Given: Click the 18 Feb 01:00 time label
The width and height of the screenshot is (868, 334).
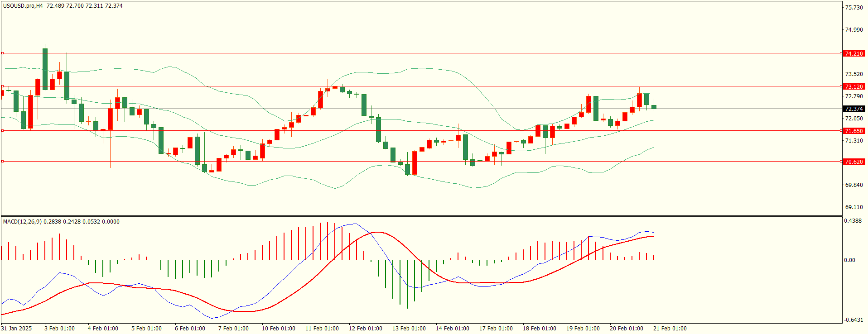Looking at the screenshot, I should click(x=540, y=329).
